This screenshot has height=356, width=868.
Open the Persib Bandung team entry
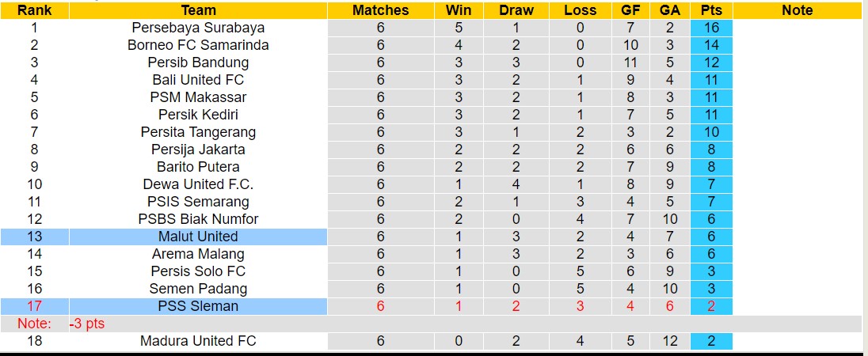(x=198, y=62)
